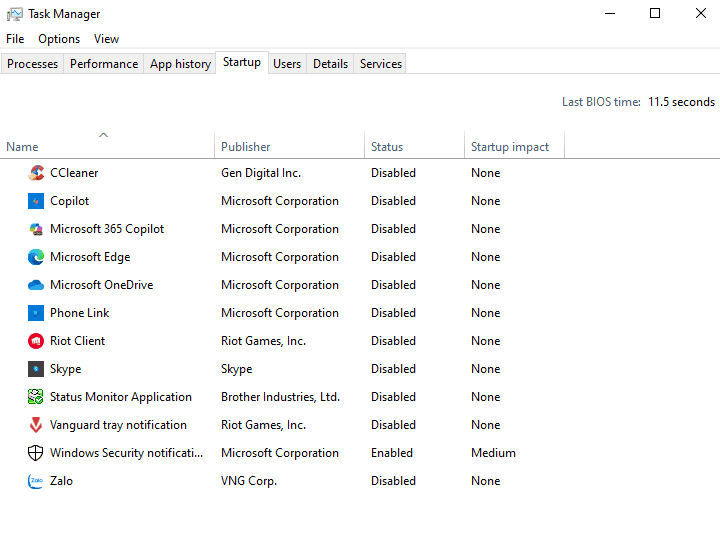Select the Microsoft Edge icon
This screenshot has width=720, height=540.
36,257
